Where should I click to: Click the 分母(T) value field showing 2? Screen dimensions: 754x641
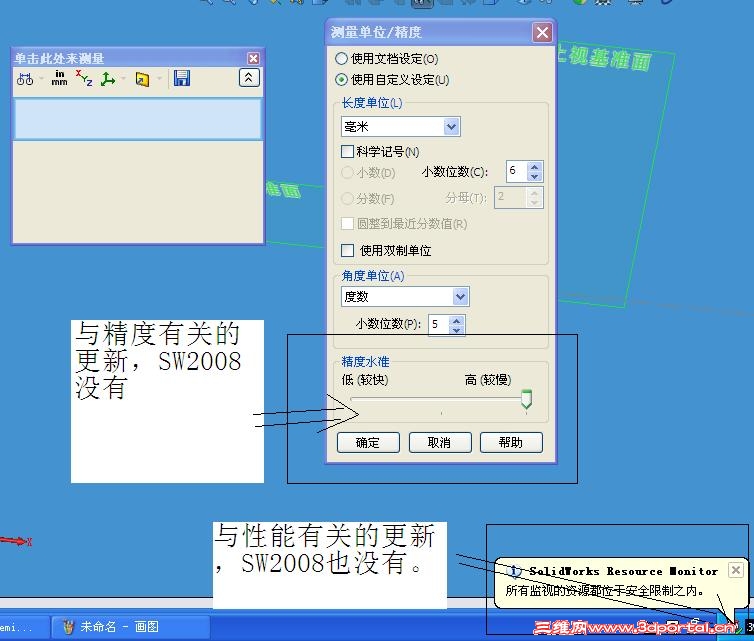(511, 197)
